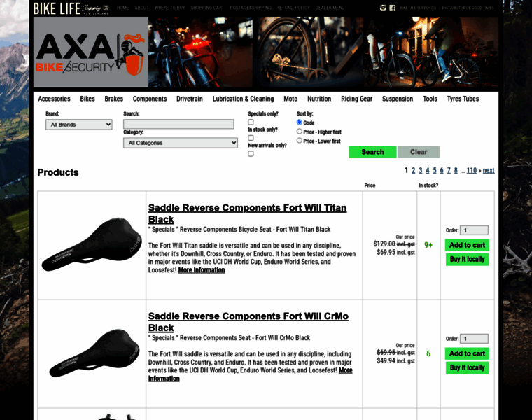Browse the Brakes category
This screenshot has height=420, width=532.
[113, 99]
